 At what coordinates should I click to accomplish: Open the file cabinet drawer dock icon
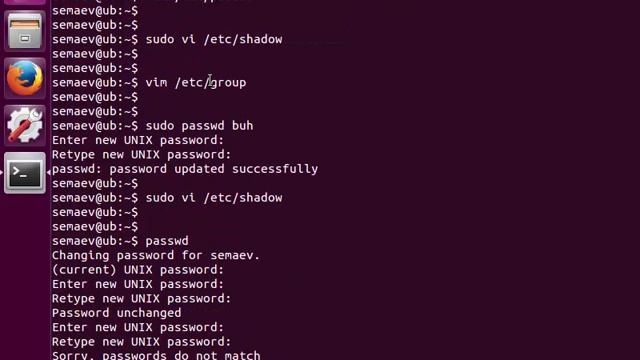25,31
